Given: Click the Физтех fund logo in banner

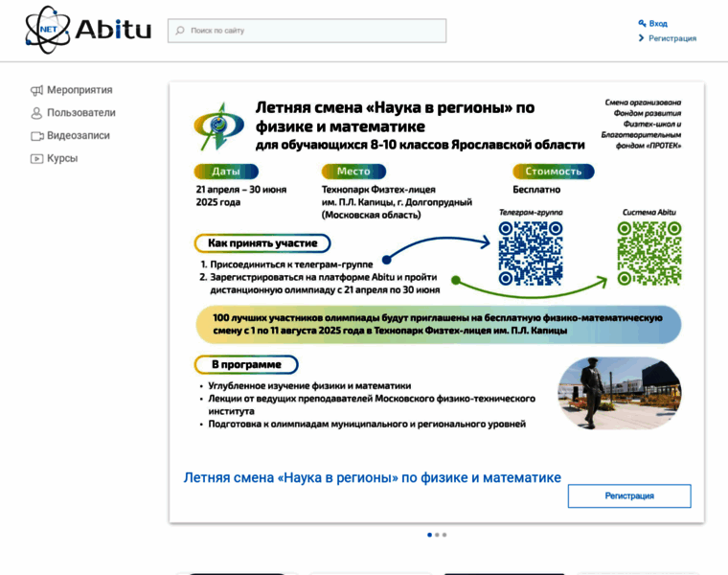Looking at the screenshot, I should click(218, 126).
